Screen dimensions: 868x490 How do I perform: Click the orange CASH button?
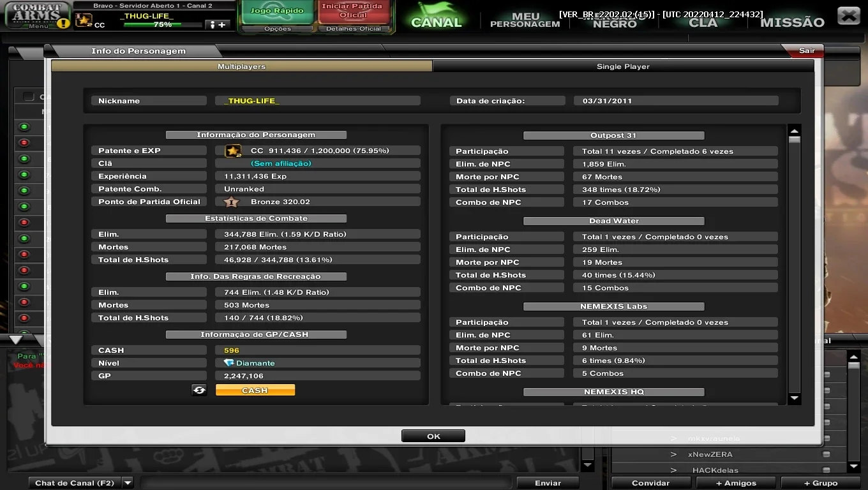point(255,390)
